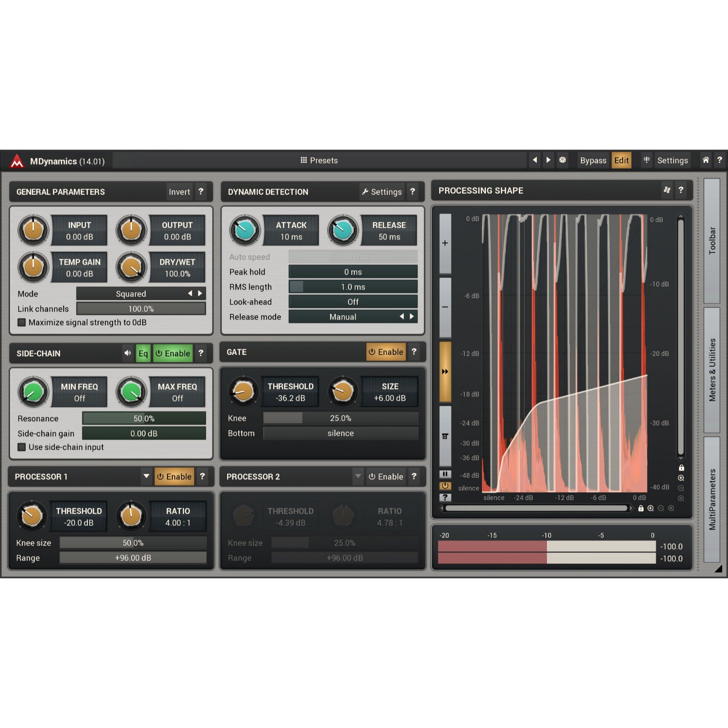Open Dynamic Detection Settings
728x728 pixels.
point(381,192)
